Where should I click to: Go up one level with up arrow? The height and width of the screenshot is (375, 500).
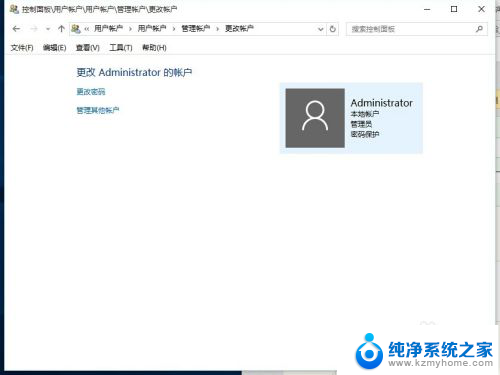point(61,29)
